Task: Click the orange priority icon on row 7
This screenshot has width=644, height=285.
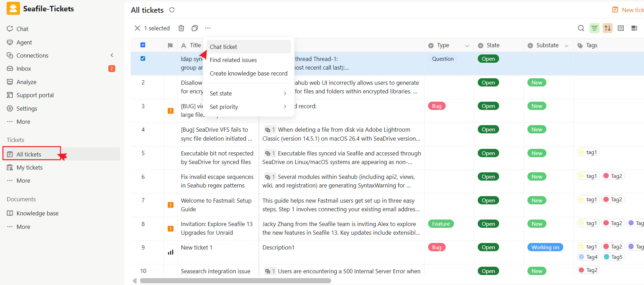Action: (x=170, y=205)
